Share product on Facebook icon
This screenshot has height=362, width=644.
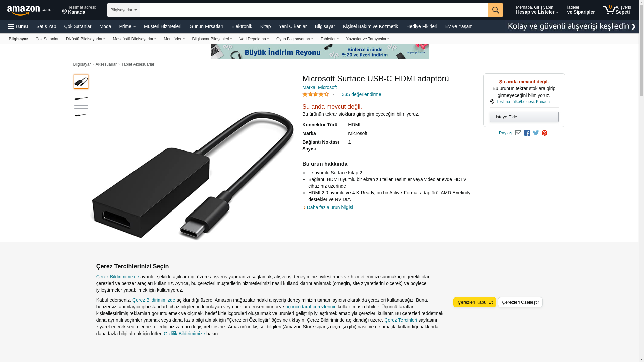tap(527, 133)
